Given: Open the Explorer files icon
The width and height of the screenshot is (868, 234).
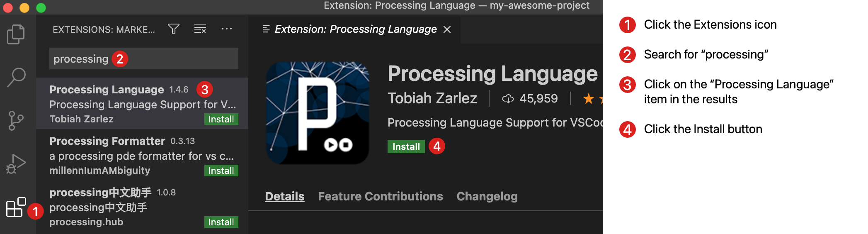Looking at the screenshot, I should [x=16, y=34].
